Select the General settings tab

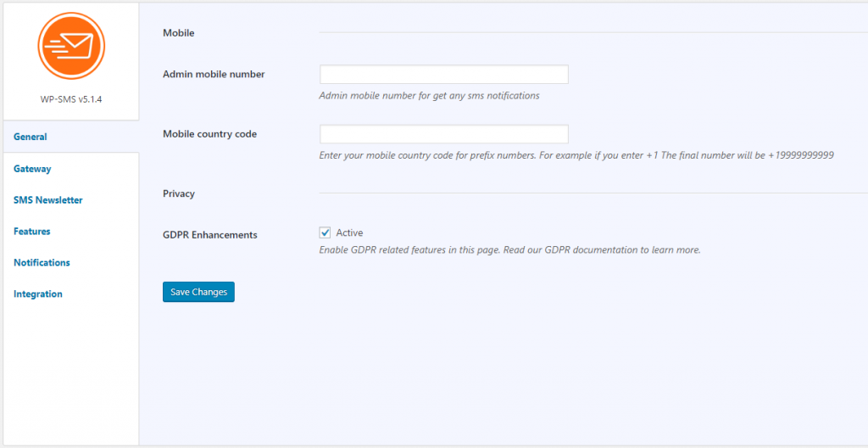71,137
